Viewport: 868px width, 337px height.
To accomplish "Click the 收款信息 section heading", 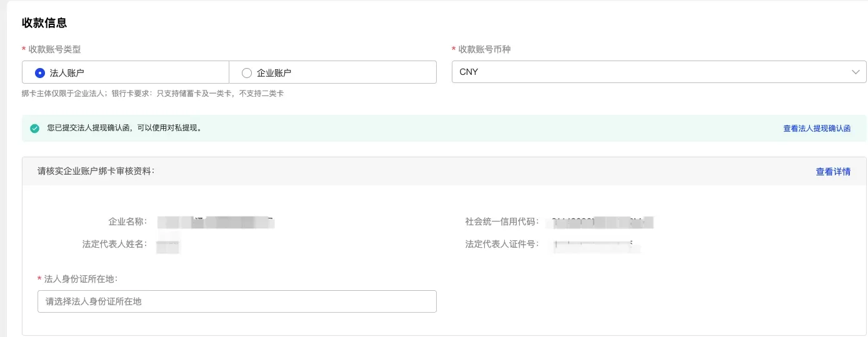I will tap(44, 23).
